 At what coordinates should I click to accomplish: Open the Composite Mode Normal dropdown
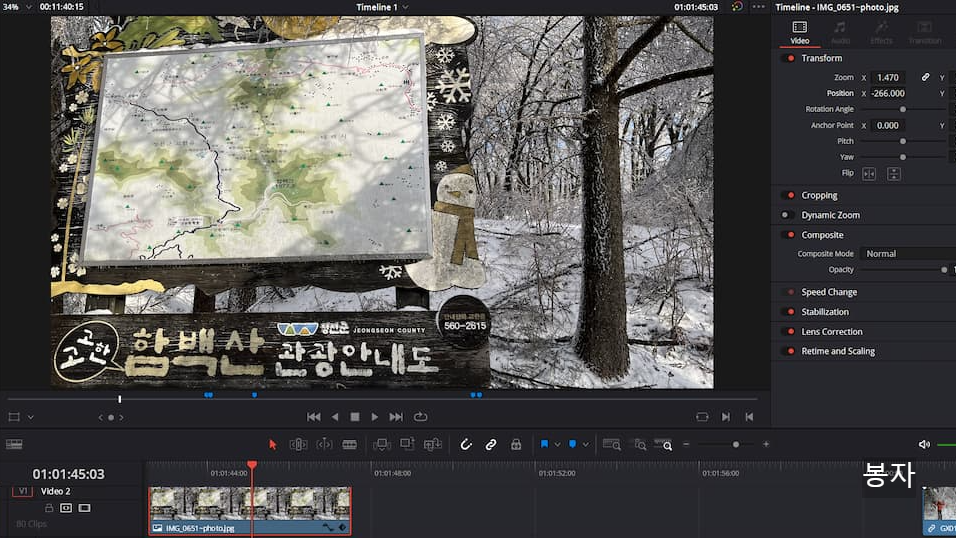(908, 254)
